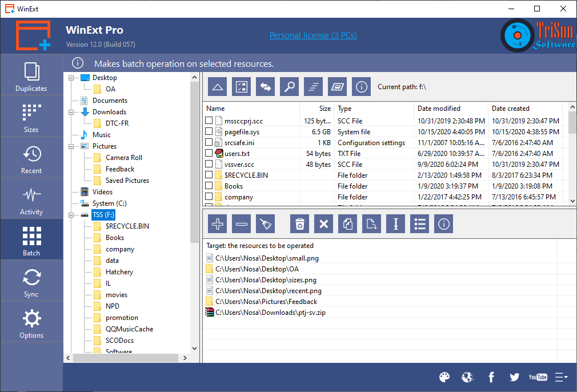Click the broom clear-list icon

[x=265, y=224]
